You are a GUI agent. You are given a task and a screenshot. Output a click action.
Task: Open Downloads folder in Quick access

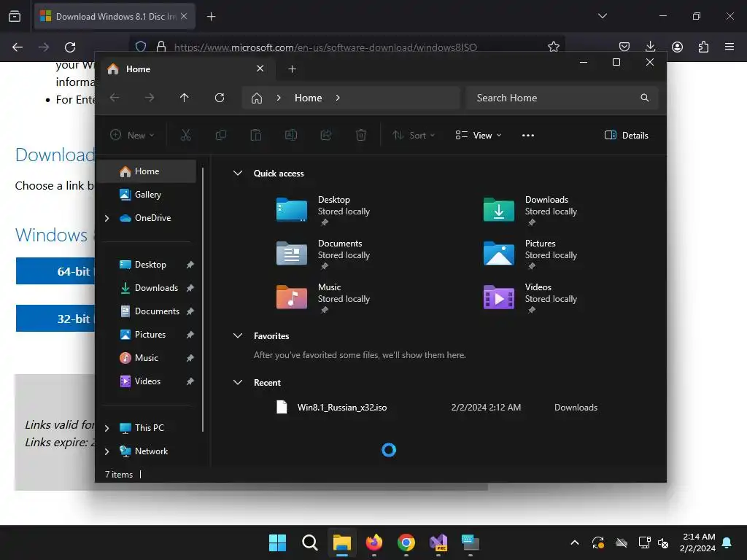pyautogui.click(x=530, y=210)
